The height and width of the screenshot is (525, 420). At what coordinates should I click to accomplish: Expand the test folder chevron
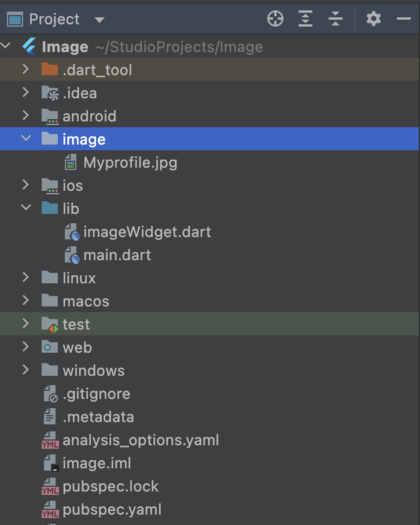pyautogui.click(x=25, y=323)
